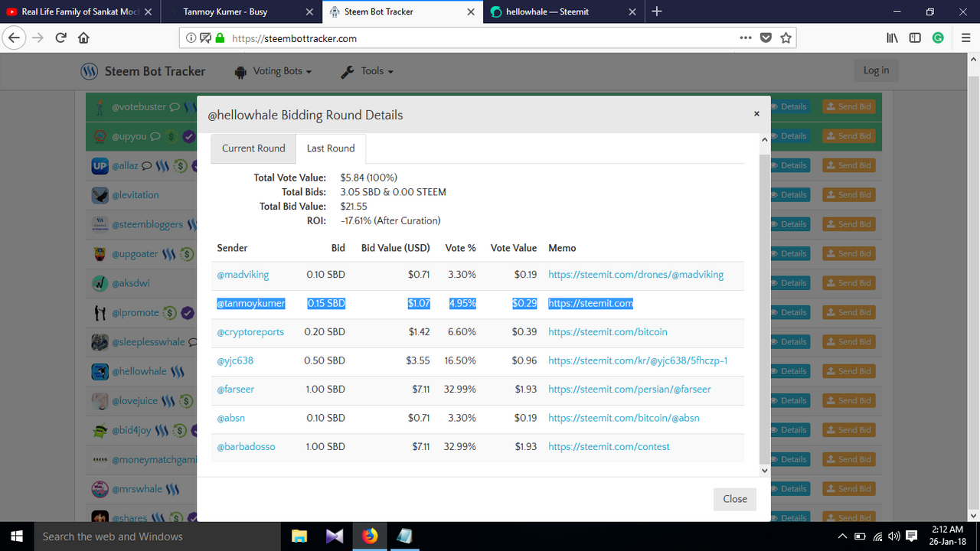Open @farseer sender link
Screen dimensions: 980x551
coord(236,390)
